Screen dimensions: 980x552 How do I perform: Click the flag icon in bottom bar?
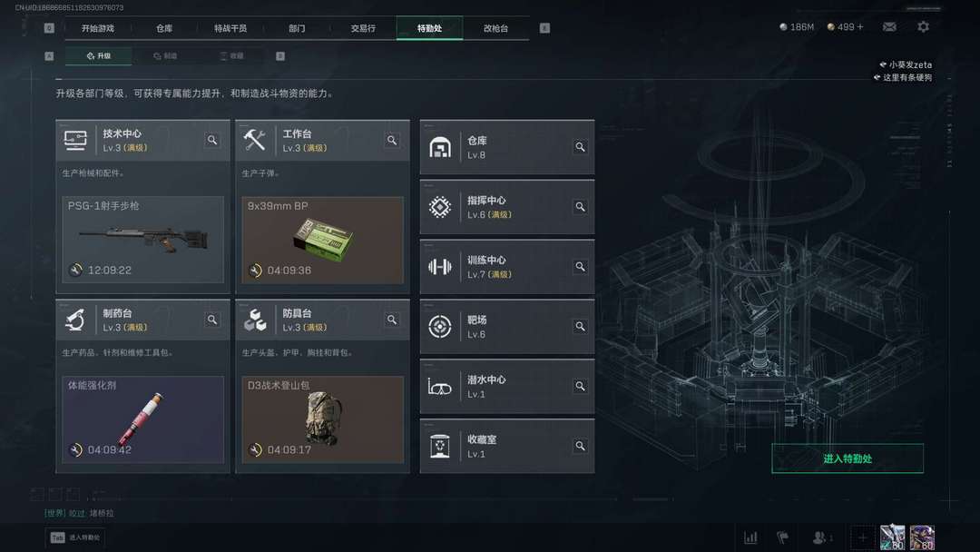[782, 537]
